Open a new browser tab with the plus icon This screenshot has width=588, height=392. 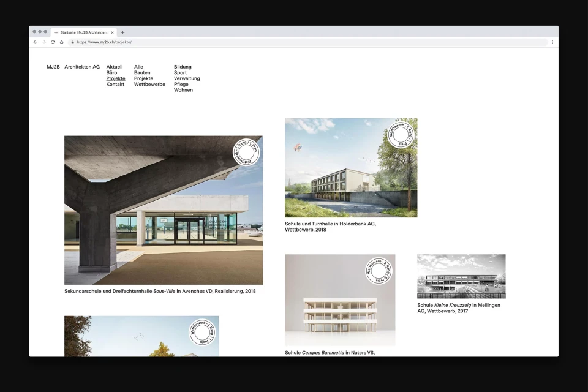click(123, 32)
